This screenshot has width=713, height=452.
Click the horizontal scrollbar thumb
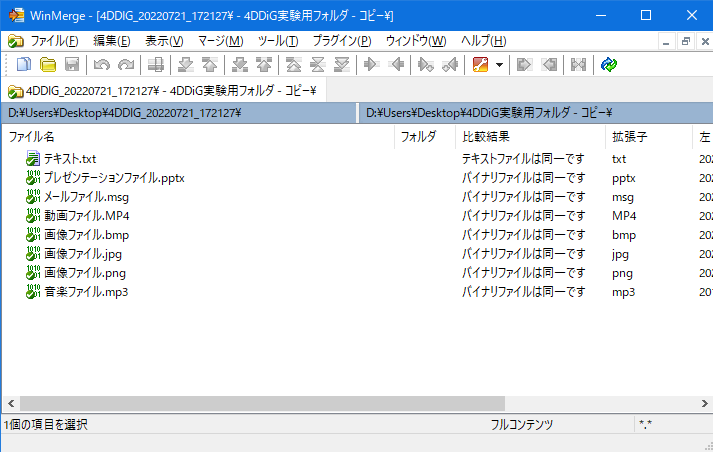tap(262, 403)
